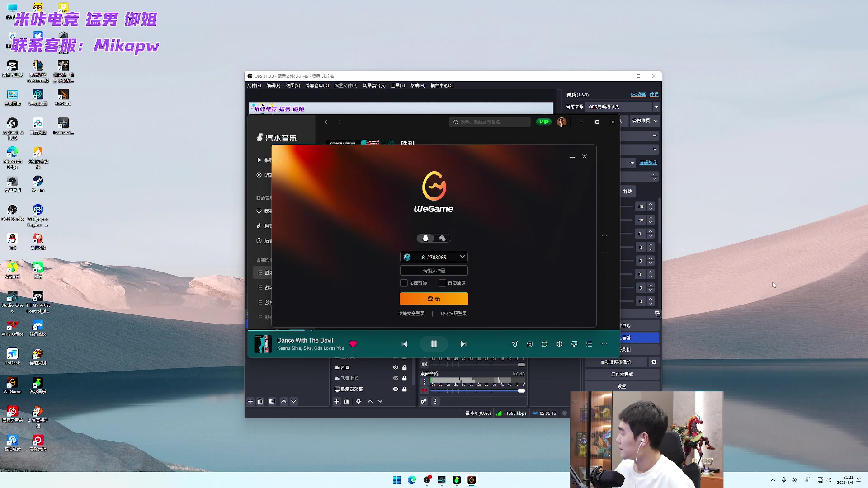
Task: Focus the WeGame password field
Action: [x=434, y=271]
